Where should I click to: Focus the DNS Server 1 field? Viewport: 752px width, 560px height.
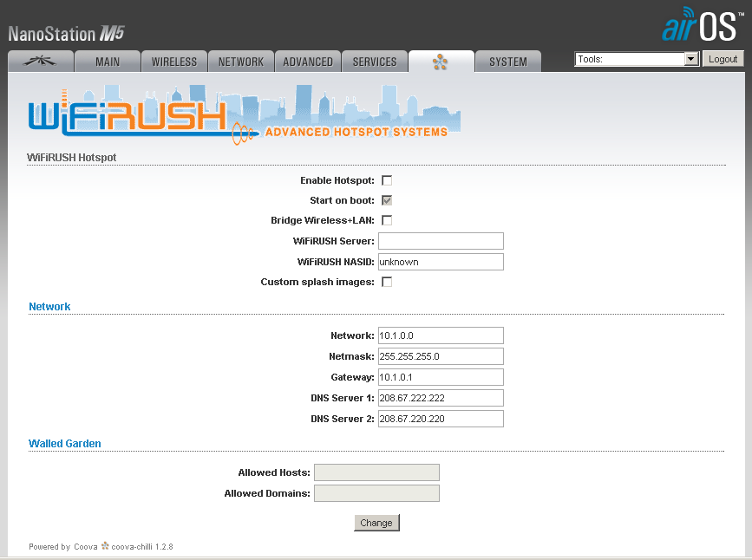pos(441,398)
